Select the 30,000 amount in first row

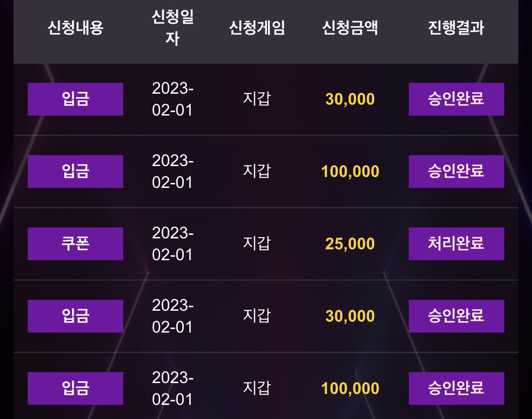(x=350, y=99)
